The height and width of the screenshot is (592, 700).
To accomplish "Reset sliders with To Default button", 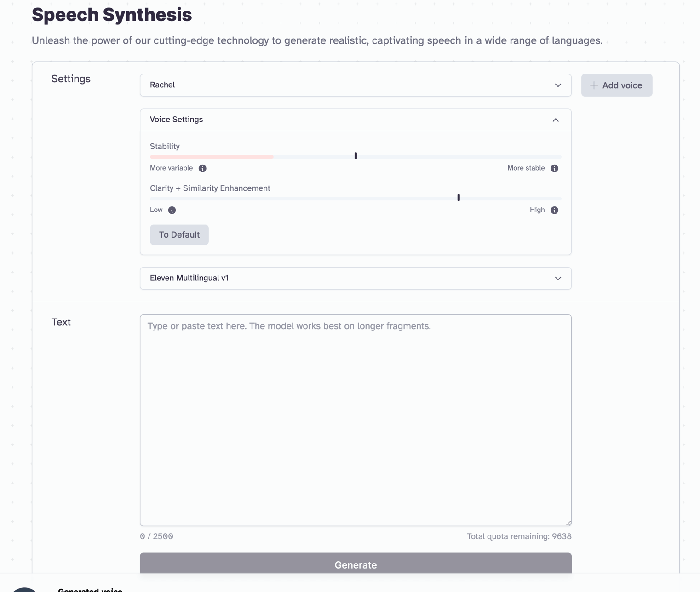I will point(179,235).
